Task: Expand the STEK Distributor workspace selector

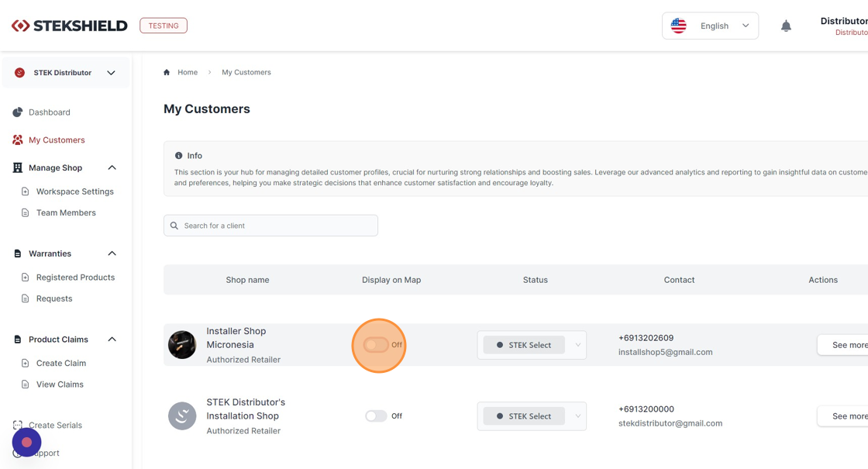Action: pyautogui.click(x=66, y=73)
